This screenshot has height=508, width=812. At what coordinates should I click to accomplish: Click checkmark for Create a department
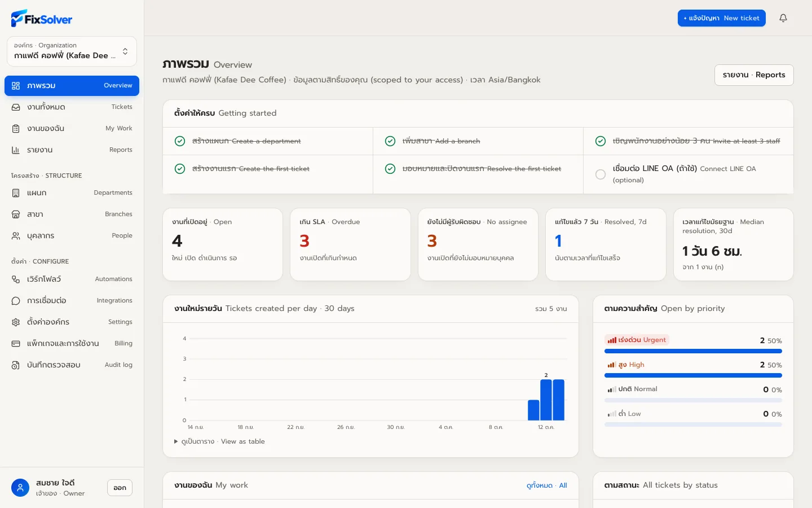pos(180,141)
